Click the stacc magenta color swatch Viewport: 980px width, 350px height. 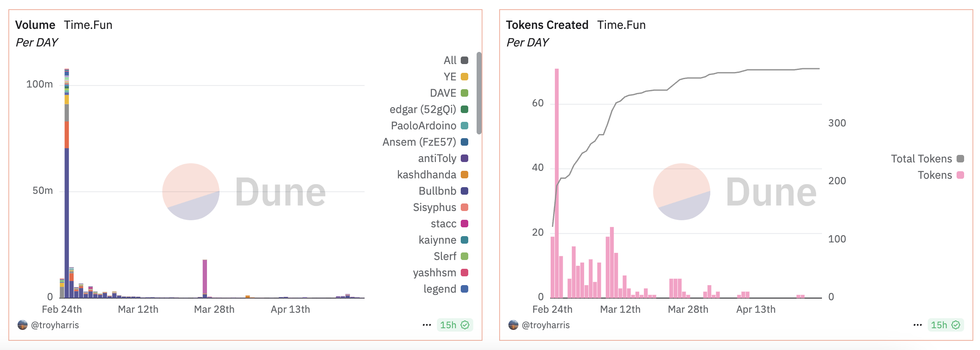point(464,224)
